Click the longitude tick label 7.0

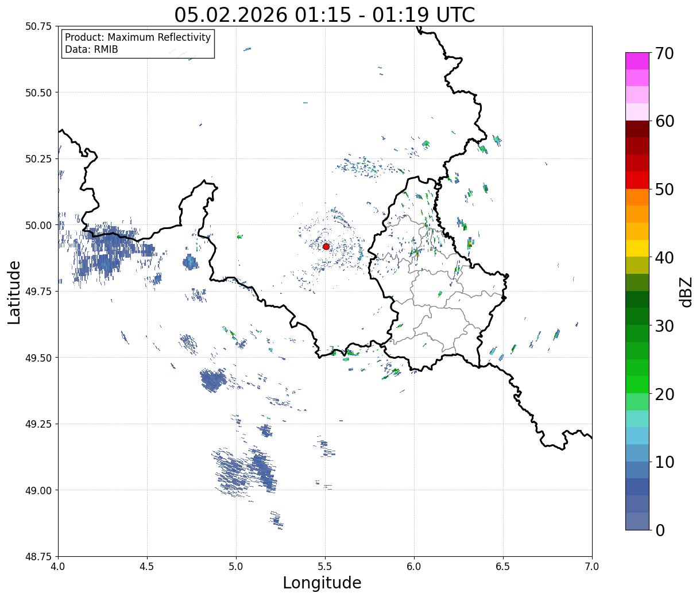(592, 567)
